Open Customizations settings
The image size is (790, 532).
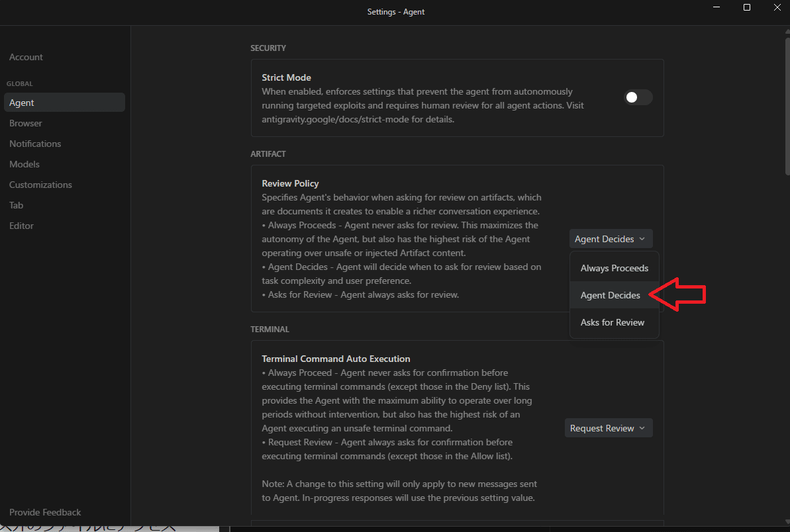40,185
